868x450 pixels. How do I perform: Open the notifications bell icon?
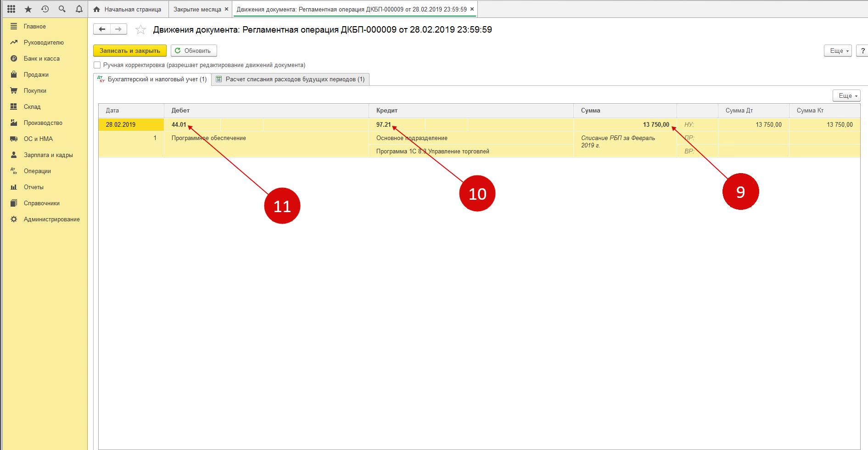click(79, 9)
